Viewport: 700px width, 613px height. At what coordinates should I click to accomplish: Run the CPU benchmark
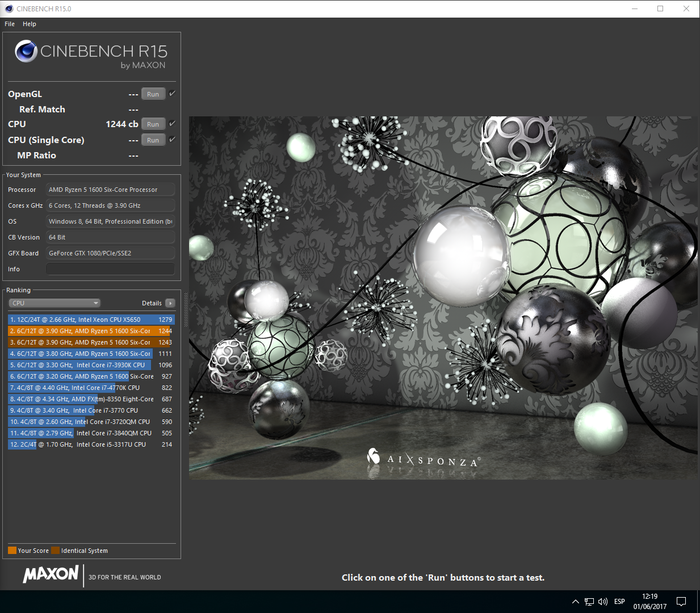click(153, 124)
